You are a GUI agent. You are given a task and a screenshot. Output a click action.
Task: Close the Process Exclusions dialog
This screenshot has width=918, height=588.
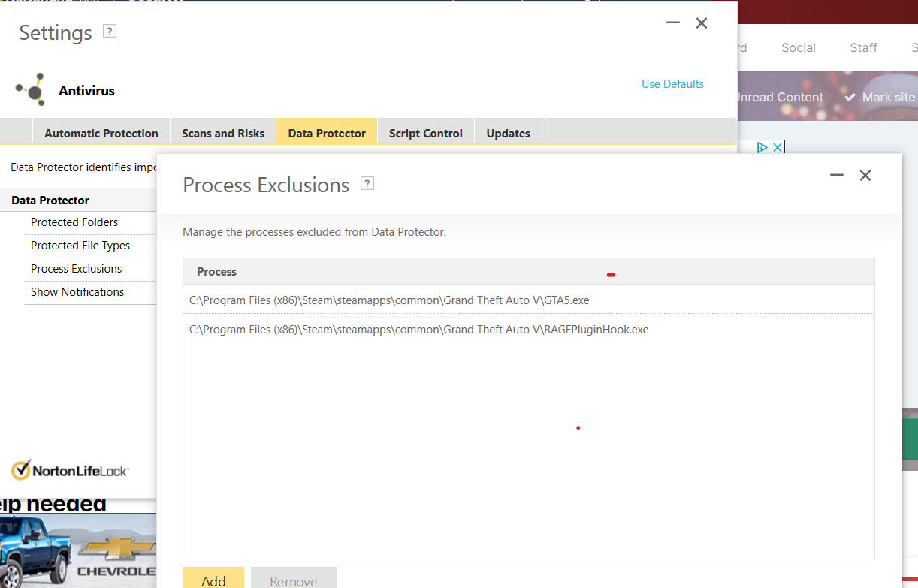(865, 175)
